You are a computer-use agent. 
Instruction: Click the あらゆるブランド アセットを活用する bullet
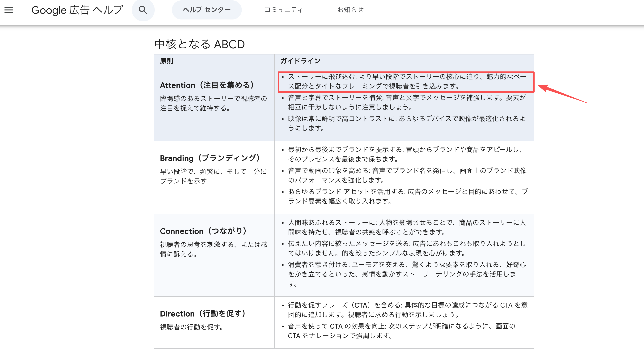[408, 196]
